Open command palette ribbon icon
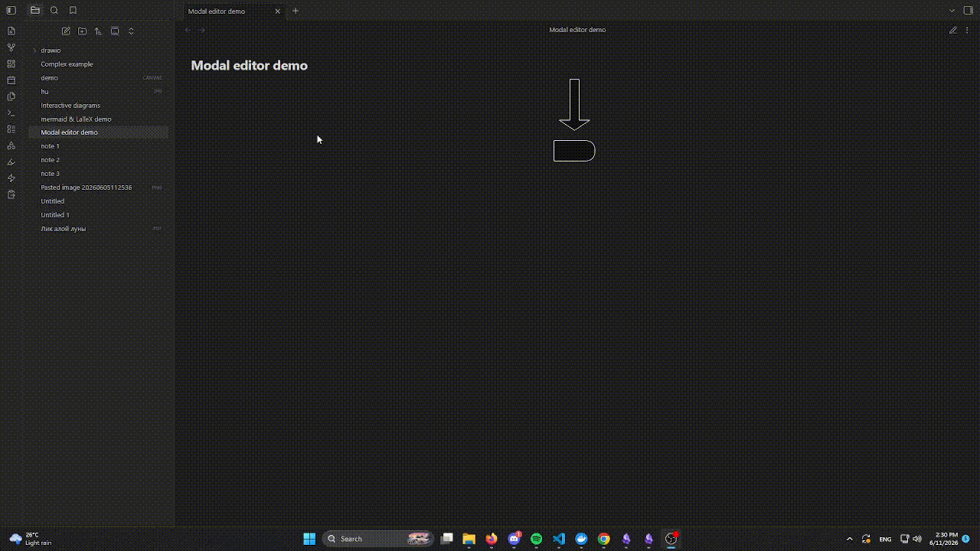This screenshot has width=980, height=551. [x=11, y=113]
